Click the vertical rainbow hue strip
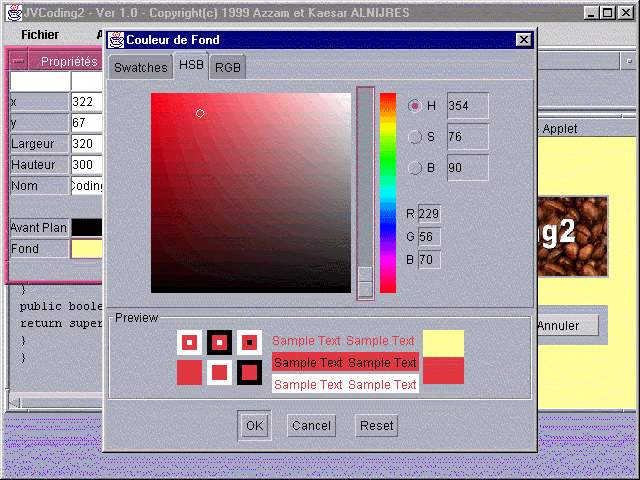 click(x=388, y=193)
